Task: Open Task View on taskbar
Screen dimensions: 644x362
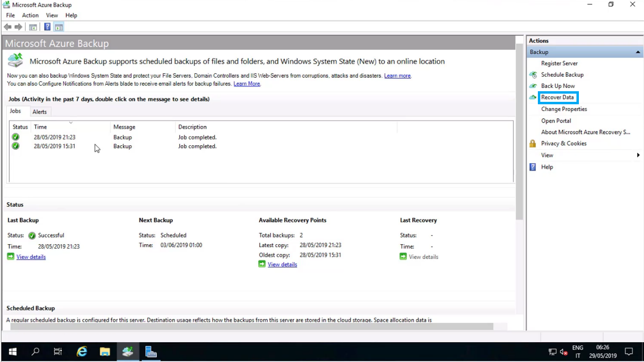Action: tap(58, 352)
